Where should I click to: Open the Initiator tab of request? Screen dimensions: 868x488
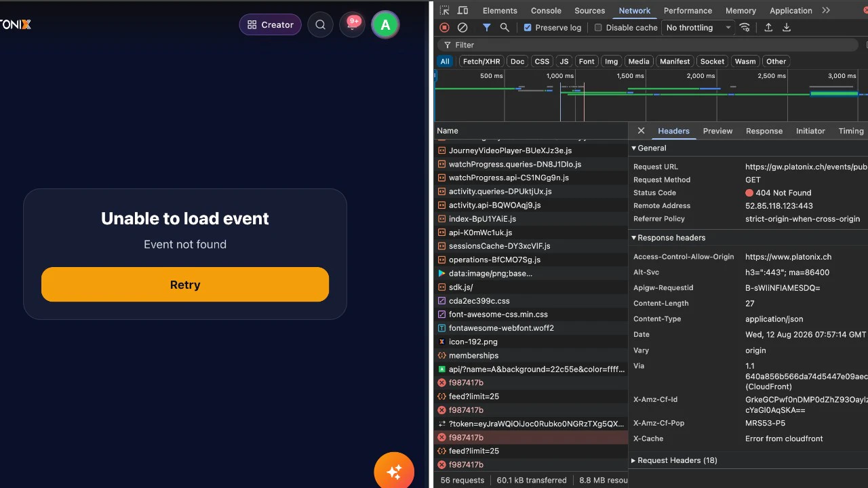pyautogui.click(x=810, y=131)
